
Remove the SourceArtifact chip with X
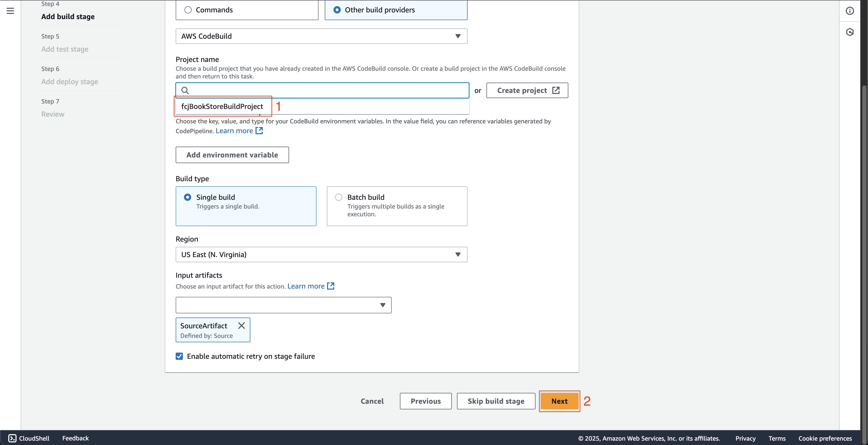[241, 325]
